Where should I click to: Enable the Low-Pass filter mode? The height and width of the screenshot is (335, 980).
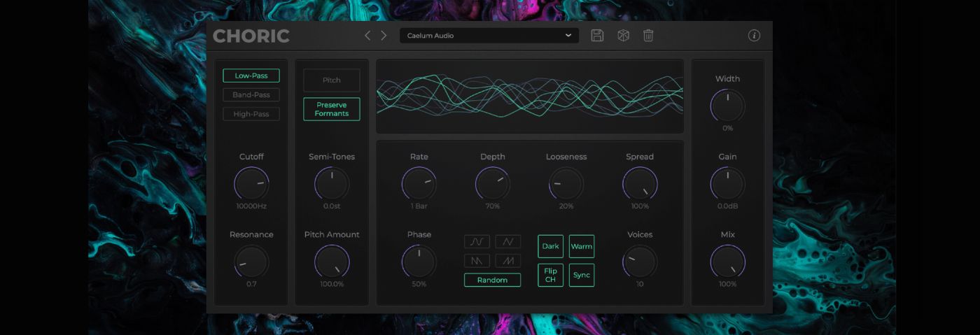251,76
